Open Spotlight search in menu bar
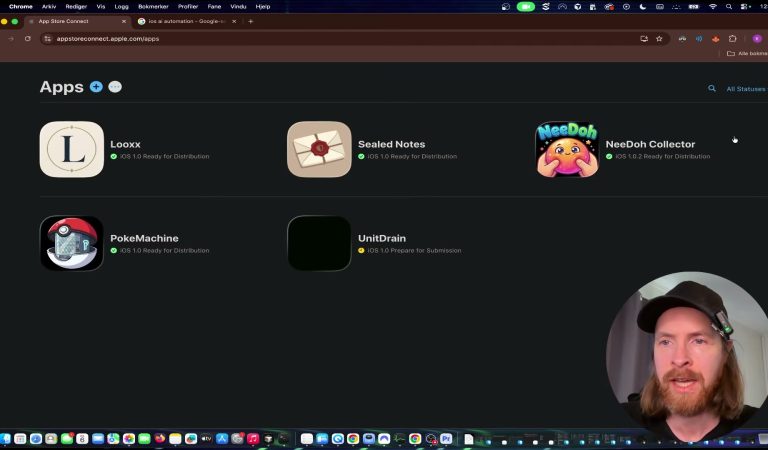Image resolution: width=768 pixels, height=450 pixels. click(x=729, y=6)
